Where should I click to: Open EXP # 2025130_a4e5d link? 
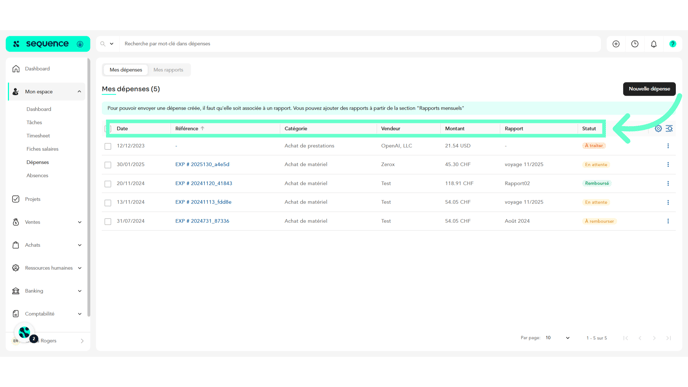point(202,165)
